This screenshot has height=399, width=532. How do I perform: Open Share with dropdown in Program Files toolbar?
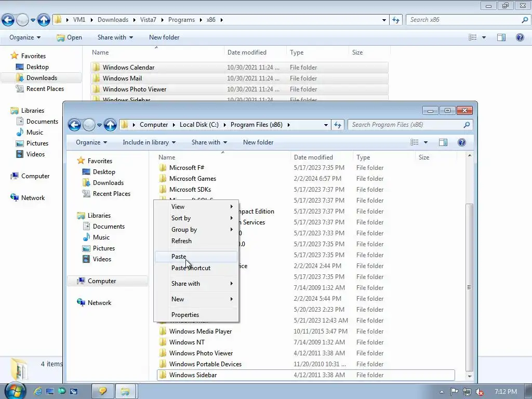pos(209,142)
